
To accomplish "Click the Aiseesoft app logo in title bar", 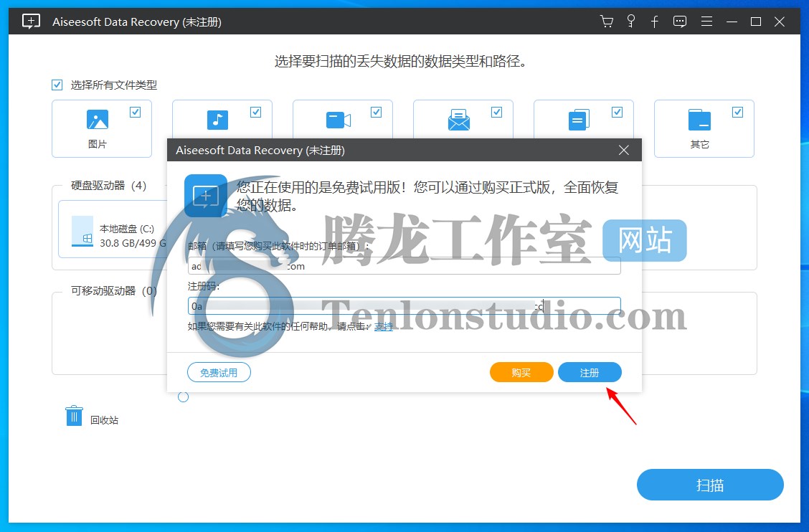I will tap(31, 22).
